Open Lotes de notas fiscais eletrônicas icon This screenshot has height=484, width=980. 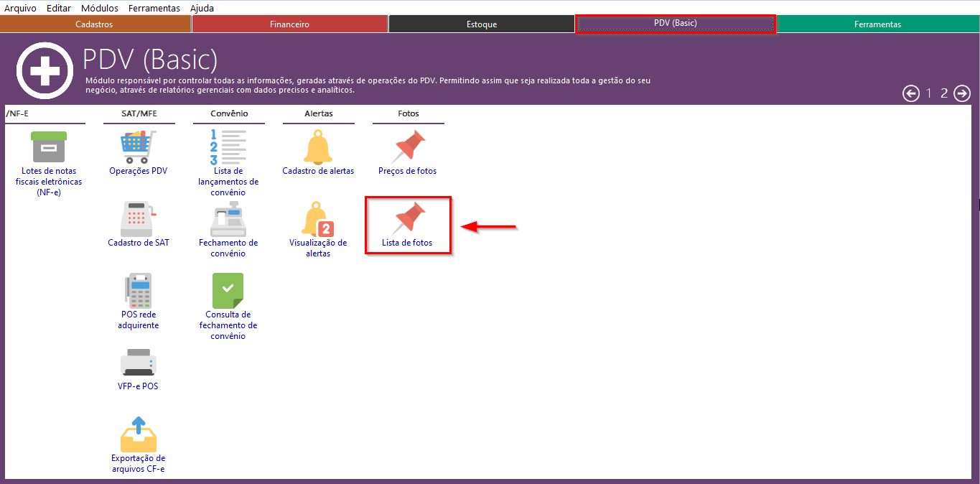coord(49,147)
